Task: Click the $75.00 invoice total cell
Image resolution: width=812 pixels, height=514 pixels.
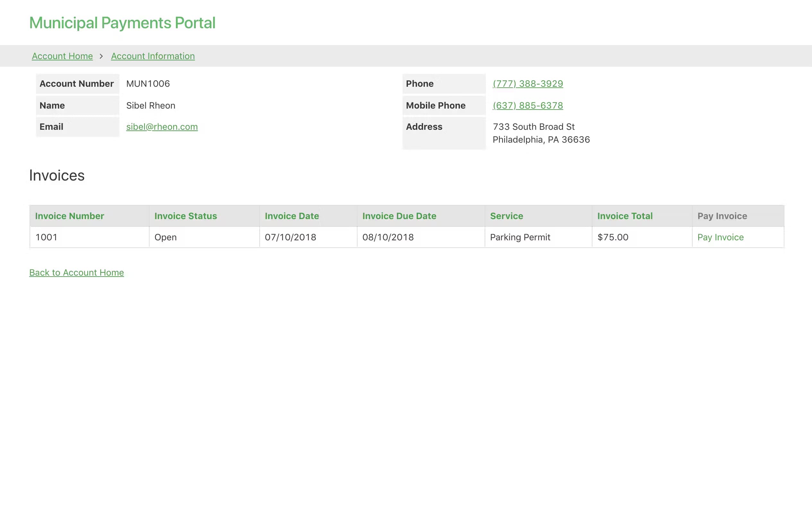Action: (613, 237)
